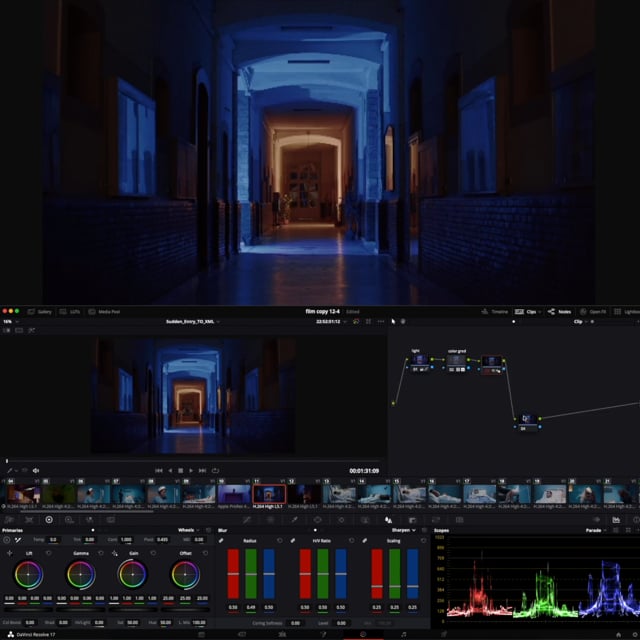
Task: Open the Tracker palette
Action: point(341,520)
